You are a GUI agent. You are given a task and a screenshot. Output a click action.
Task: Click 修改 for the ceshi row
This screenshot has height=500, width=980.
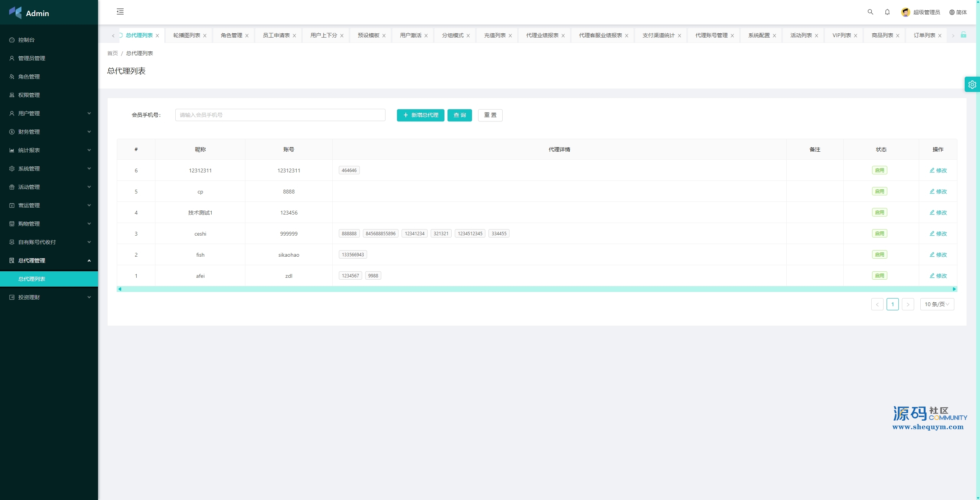[938, 234]
